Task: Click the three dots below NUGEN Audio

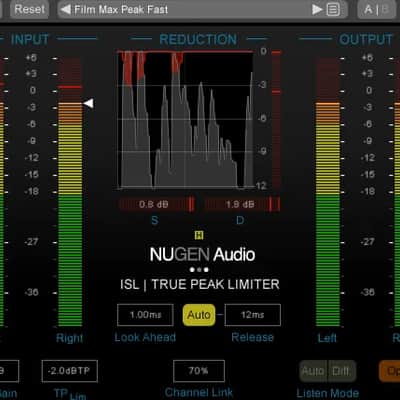Action: coord(199,269)
